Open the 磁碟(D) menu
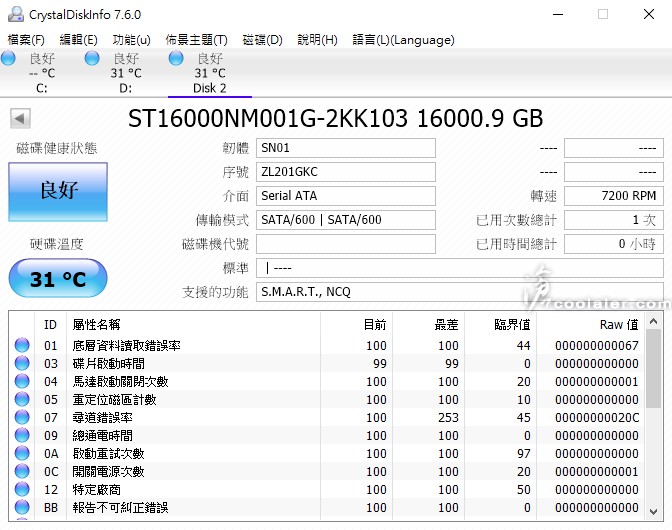 click(262, 40)
